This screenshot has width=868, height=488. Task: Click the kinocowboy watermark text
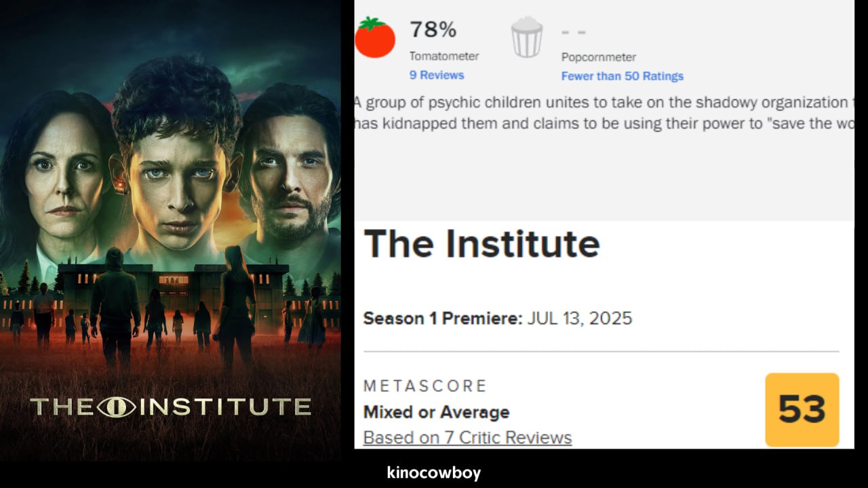pos(434,472)
